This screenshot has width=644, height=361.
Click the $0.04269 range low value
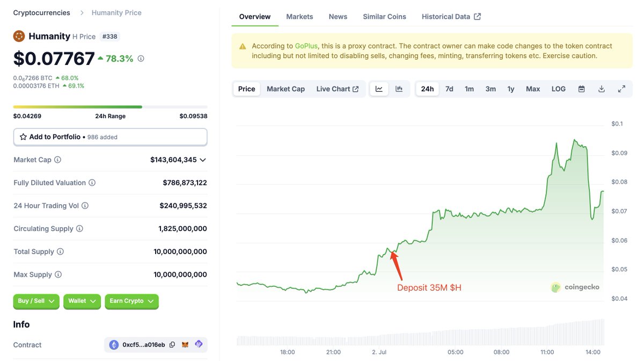click(27, 116)
